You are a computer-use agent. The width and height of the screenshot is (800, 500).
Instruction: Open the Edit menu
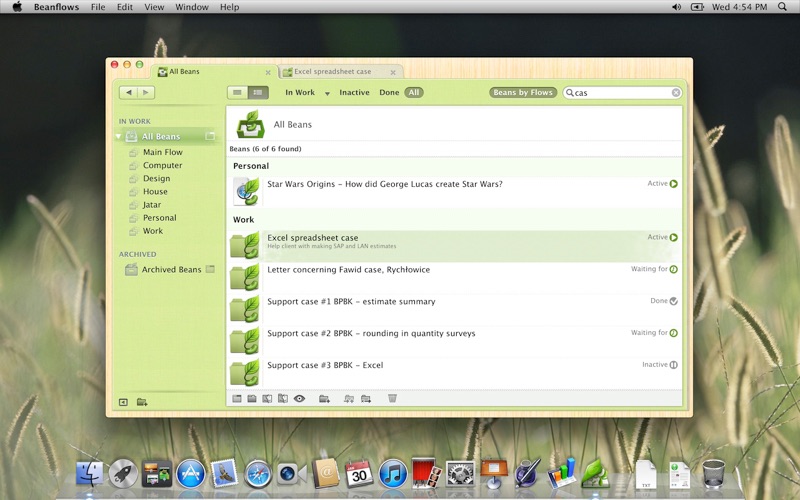(124, 7)
